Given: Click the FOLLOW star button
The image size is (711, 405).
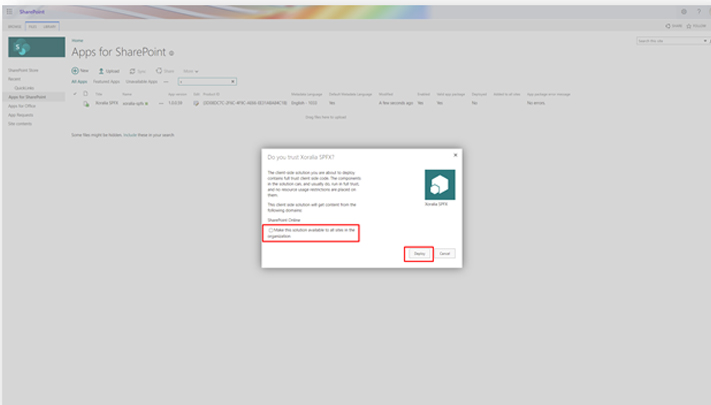Looking at the screenshot, I should [696, 26].
